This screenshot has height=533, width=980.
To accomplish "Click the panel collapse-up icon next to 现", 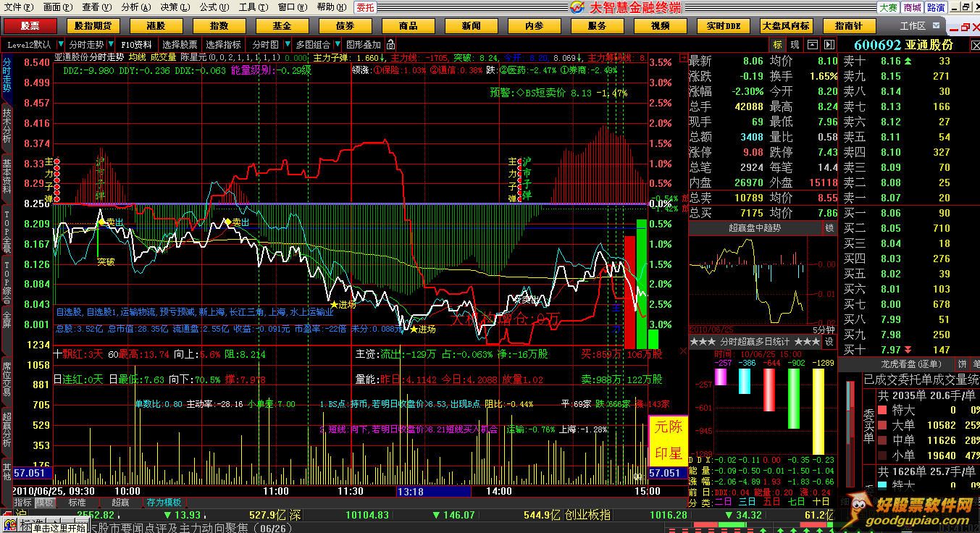I will (812, 45).
